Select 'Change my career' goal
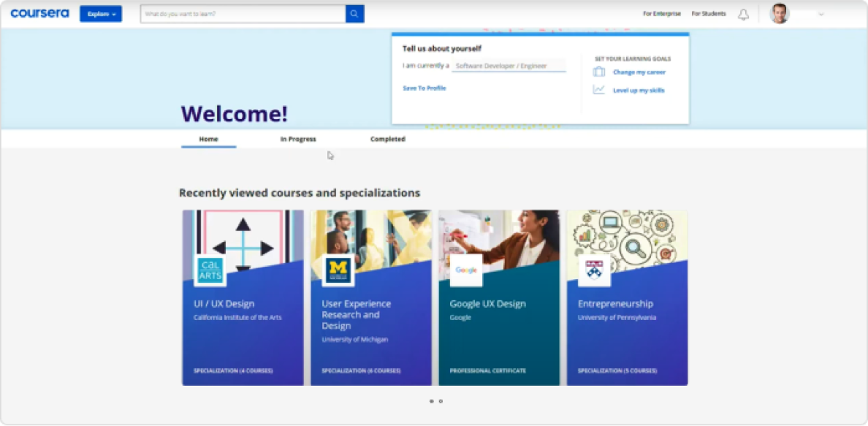 (639, 72)
